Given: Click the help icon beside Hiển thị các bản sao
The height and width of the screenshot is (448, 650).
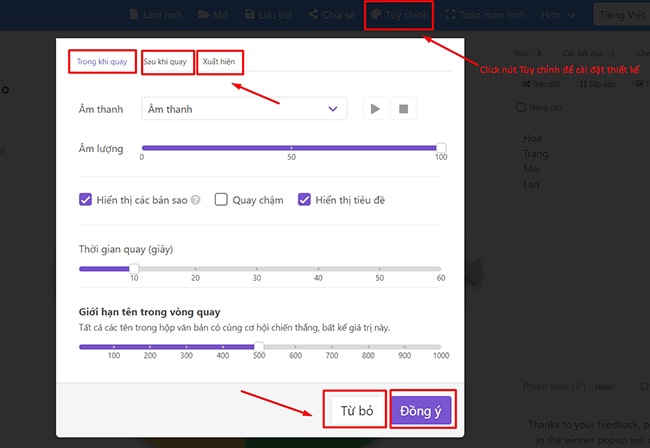Looking at the screenshot, I should coord(196,200).
